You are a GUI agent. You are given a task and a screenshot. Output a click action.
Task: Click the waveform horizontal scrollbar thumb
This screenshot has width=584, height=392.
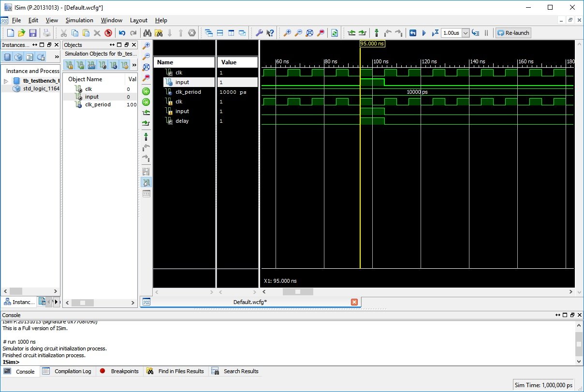(298, 292)
